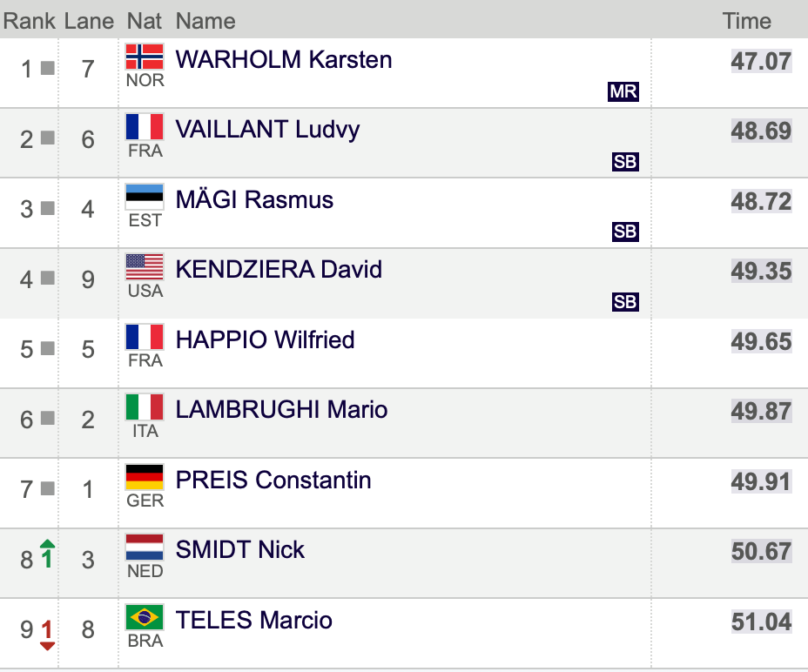Open WARHOLM Karsten's athlete name
The image size is (808, 672).
tap(284, 60)
